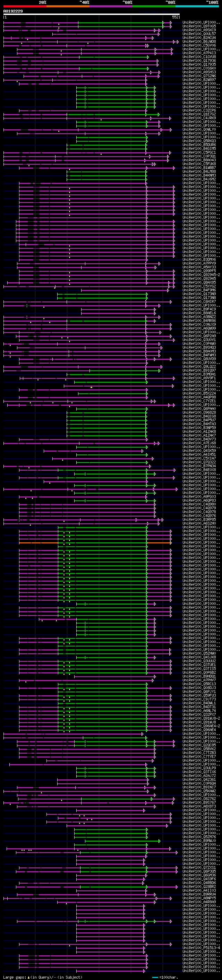Select the UniRef100_A9V9F1 label
The image size is (222, 980).
[199, 378]
